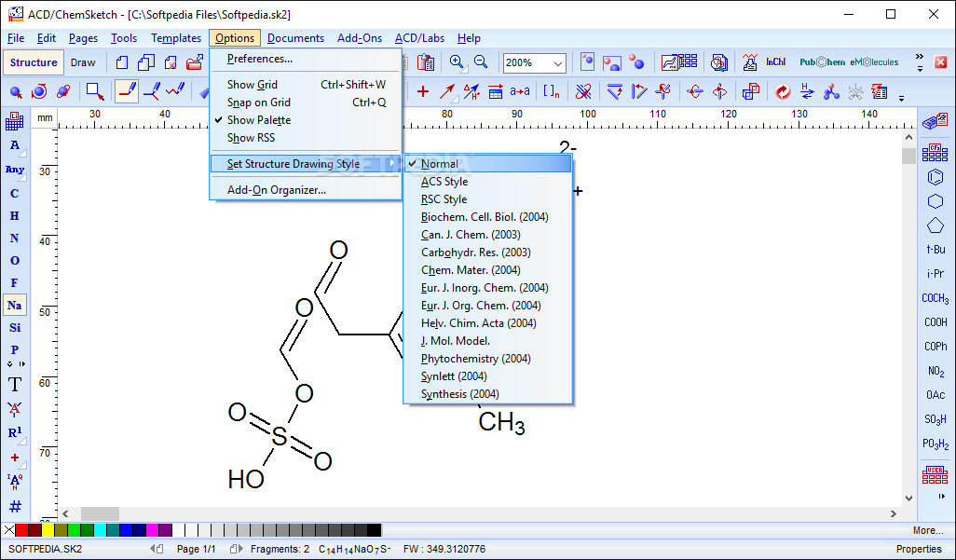956x560 pixels.
Task: Insert the t-Bu radical button
Action: point(936,250)
